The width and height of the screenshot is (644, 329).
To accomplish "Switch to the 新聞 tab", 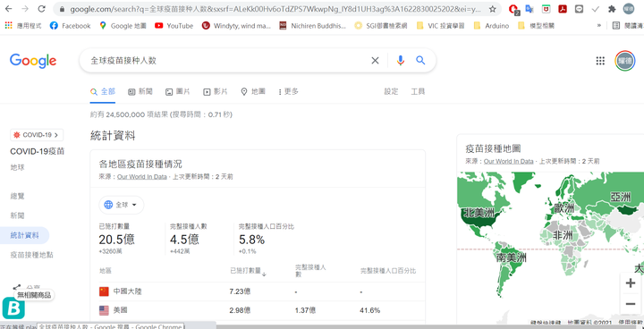I will [x=140, y=91].
